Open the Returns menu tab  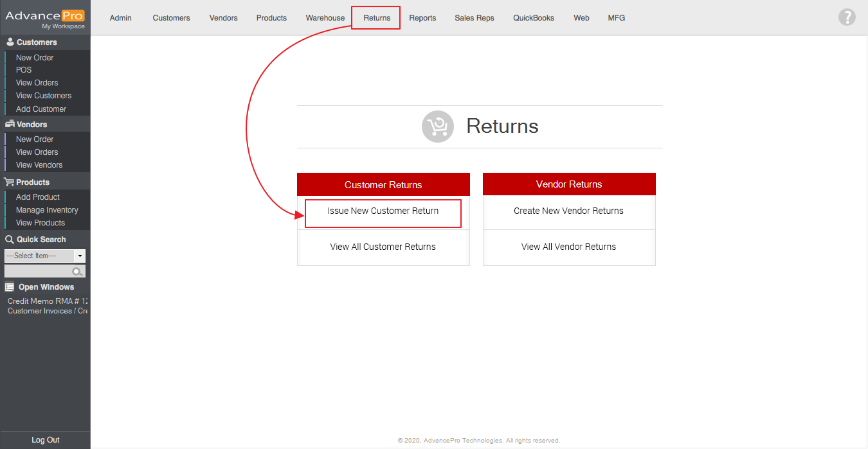376,18
